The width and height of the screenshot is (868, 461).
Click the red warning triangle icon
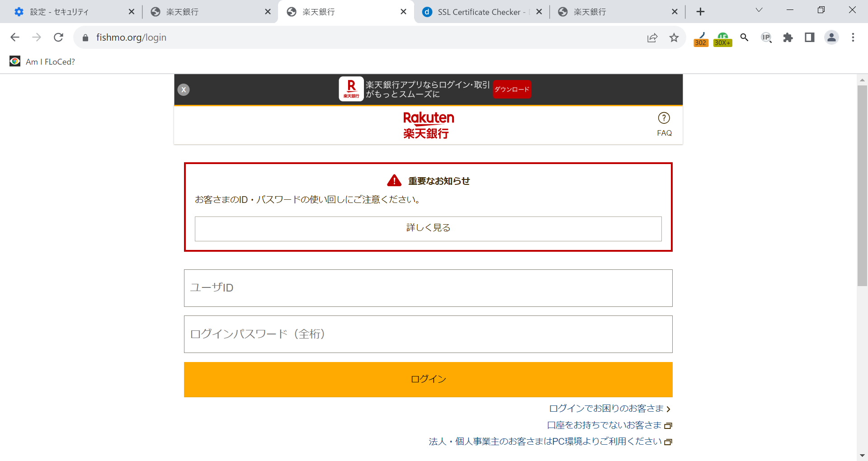tap(394, 181)
